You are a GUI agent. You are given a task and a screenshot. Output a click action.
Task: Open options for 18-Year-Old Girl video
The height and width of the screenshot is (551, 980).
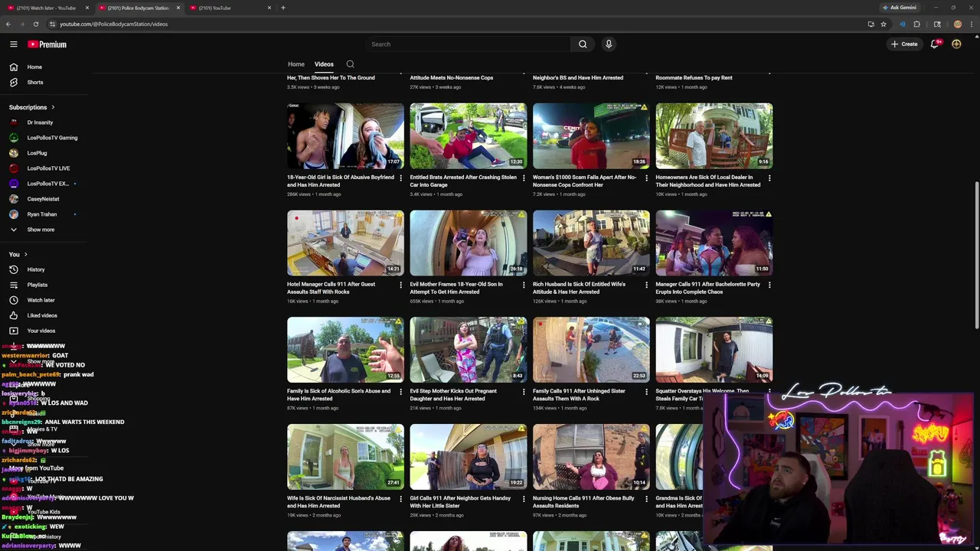pyautogui.click(x=400, y=178)
